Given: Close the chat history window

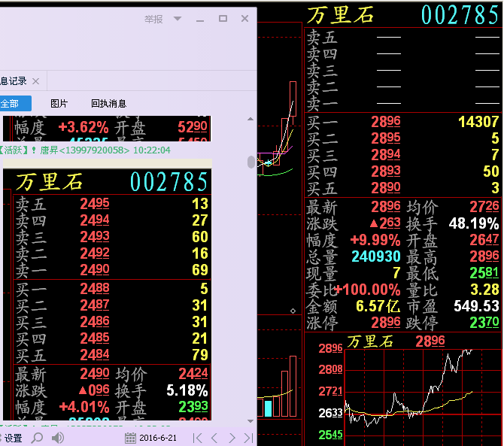Looking at the screenshot, I should coord(244,19).
